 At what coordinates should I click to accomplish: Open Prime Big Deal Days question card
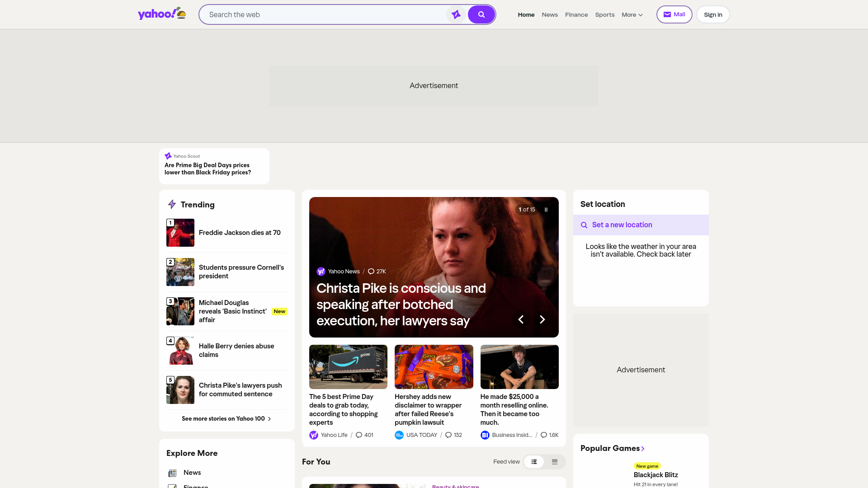(214, 166)
